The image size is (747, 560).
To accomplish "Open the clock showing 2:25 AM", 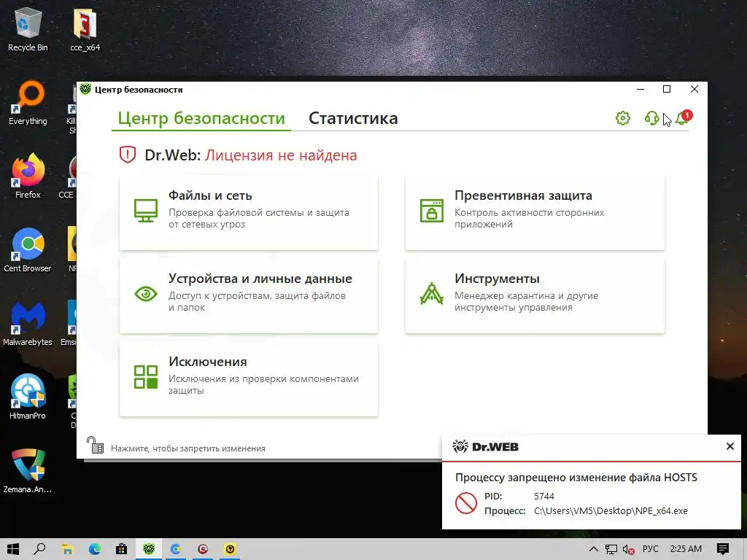I will tap(686, 549).
